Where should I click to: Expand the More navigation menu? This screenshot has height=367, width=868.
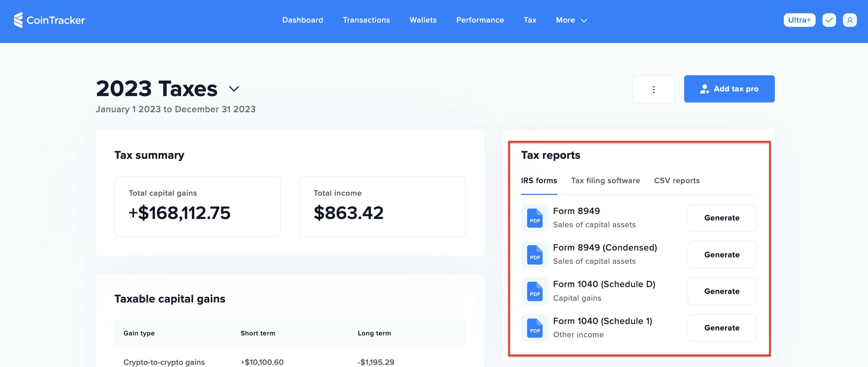[x=571, y=20]
